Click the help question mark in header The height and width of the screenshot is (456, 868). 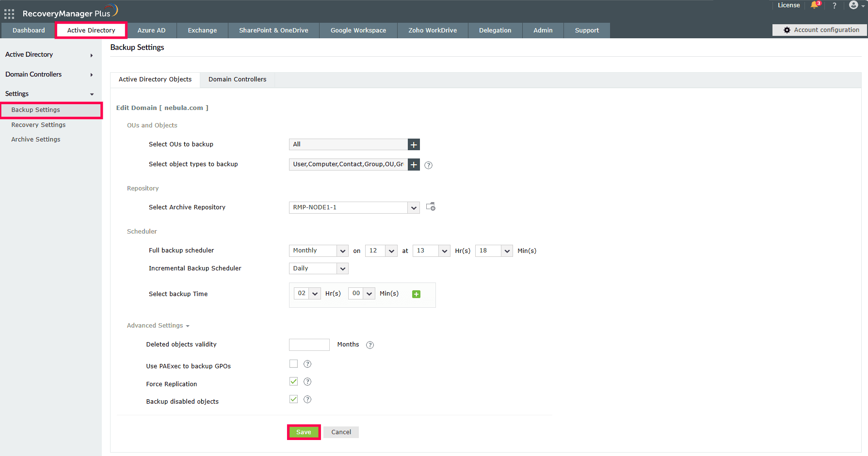pos(835,5)
